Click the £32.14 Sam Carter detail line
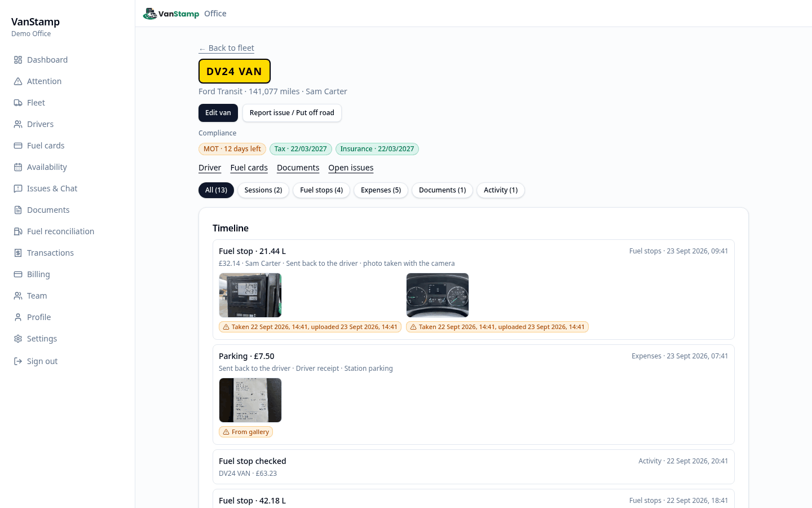Viewport: 812px width, 508px height. point(337,264)
